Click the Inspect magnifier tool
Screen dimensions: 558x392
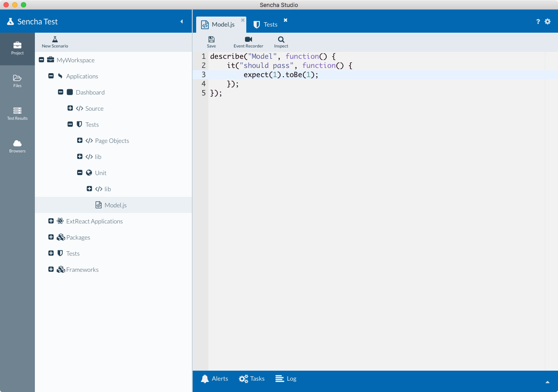(x=281, y=42)
